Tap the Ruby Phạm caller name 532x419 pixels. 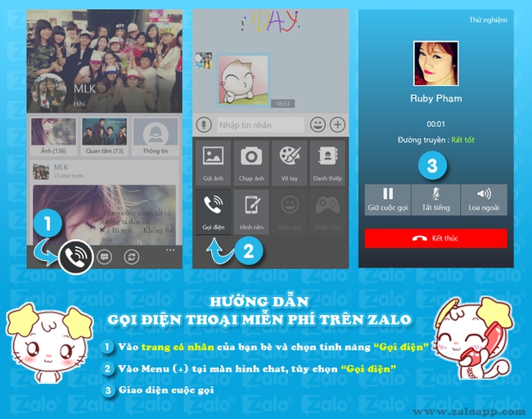pyautogui.click(x=435, y=98)
